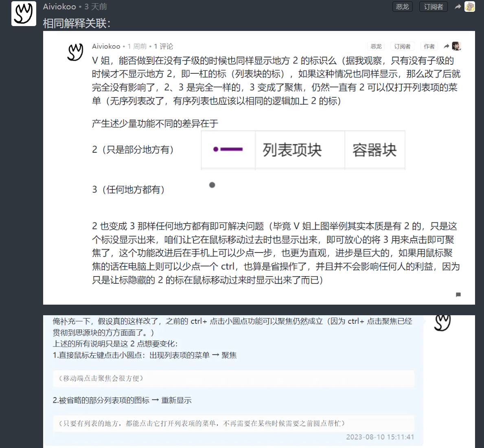Click the '3 天前' timestamp in the top header
The height and width of the screenshot is (448, 484).
(96, 7)
